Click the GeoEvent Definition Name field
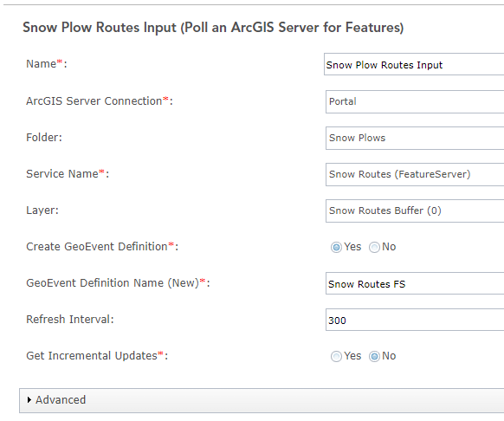The height and width of the screenshot is (421, 504). click(x=415, y=283)
